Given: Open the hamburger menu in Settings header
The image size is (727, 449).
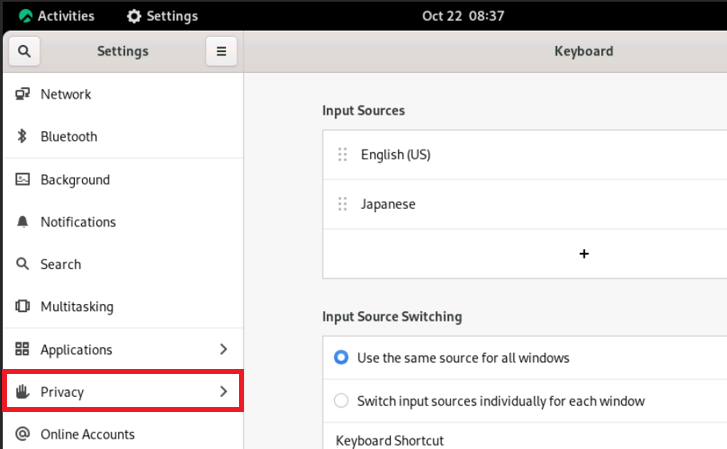Looking at the screenshot, I should pos(221,51).
